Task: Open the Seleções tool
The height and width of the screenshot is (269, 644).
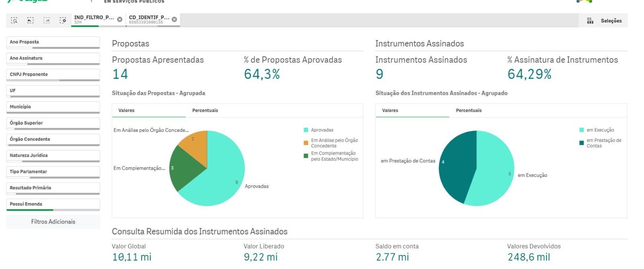Action: pos(605,21)
